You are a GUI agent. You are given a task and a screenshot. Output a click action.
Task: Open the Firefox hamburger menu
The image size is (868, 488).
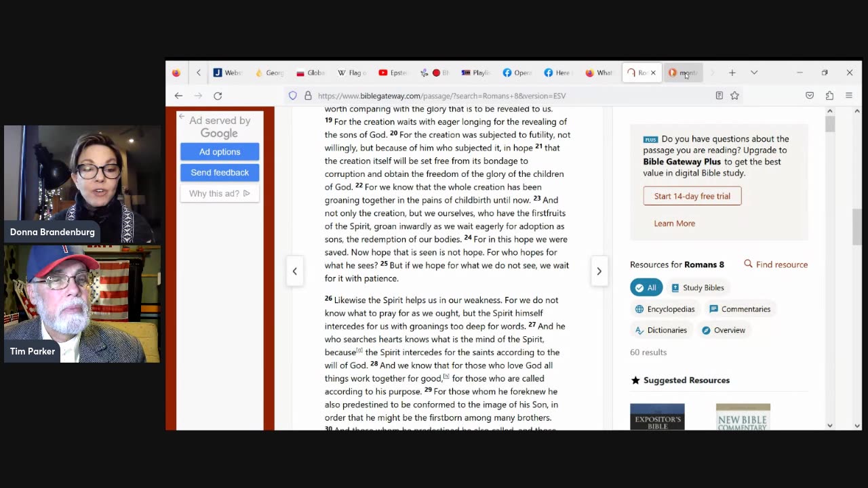pos(849,96)
